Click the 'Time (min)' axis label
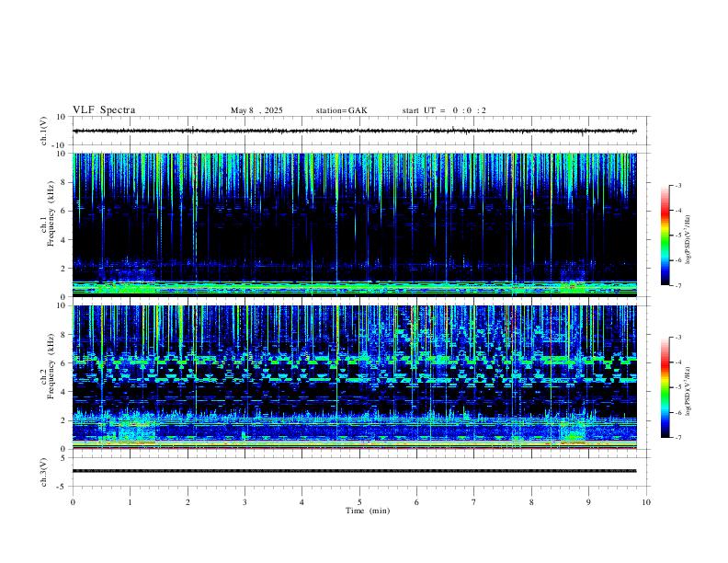 click(x=368, y=511)
